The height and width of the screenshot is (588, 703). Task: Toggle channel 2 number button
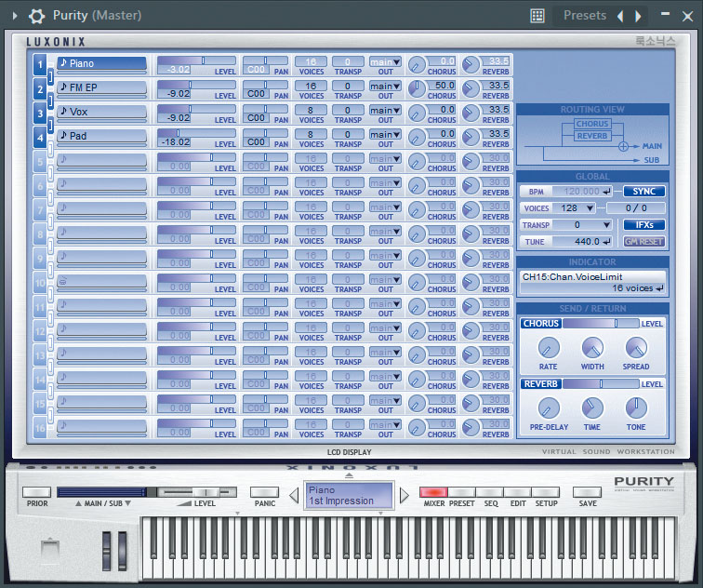40,88
